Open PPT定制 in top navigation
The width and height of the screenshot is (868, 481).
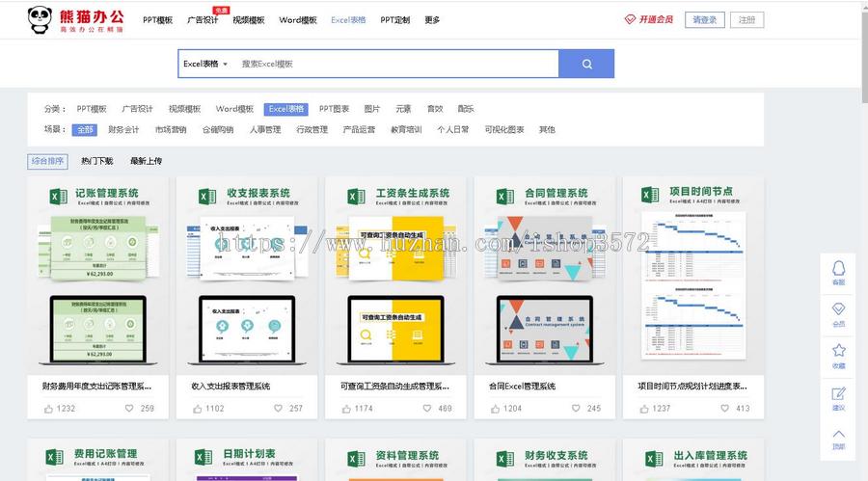(x=395, y=20)
